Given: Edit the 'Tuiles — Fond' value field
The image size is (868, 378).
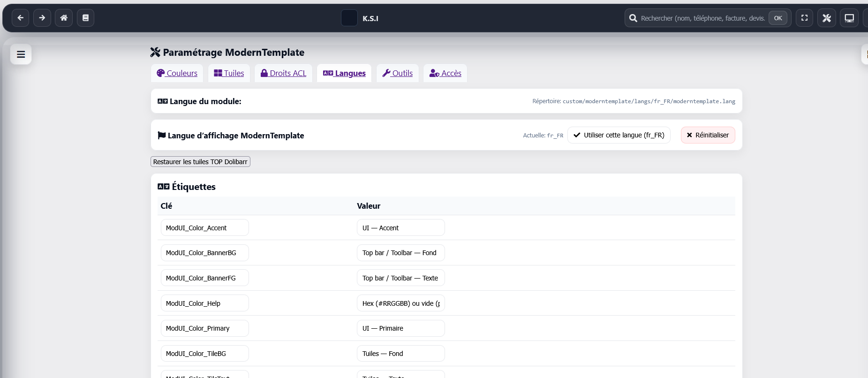Looking at the screenshot, I should (x=401, y=354).
